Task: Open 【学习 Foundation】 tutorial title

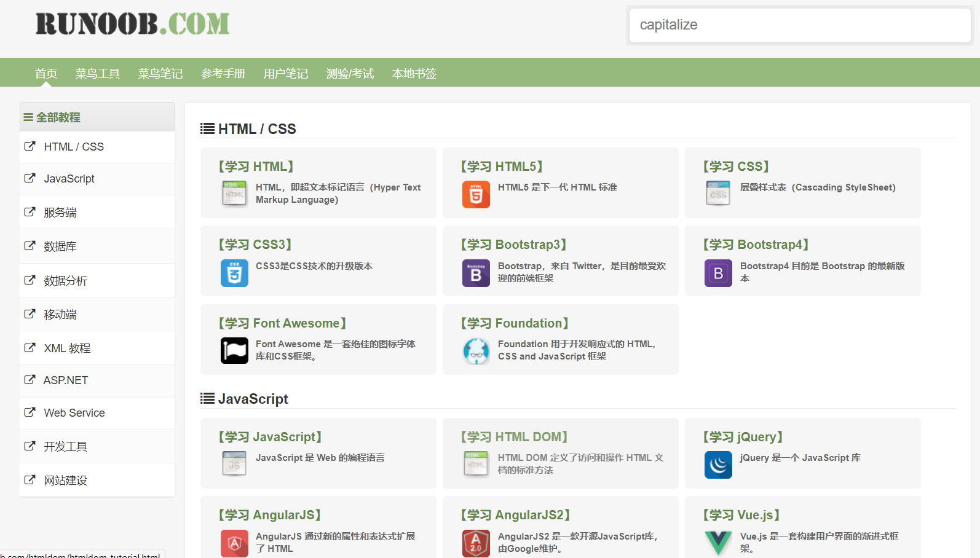Action: pyautogui.click(x=515, y=323)
